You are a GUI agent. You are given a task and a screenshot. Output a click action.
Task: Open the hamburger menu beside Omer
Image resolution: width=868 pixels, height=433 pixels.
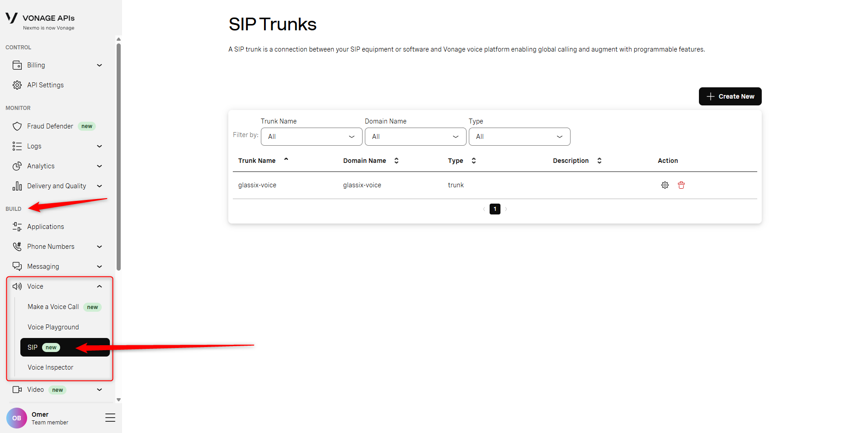[110, 418]
